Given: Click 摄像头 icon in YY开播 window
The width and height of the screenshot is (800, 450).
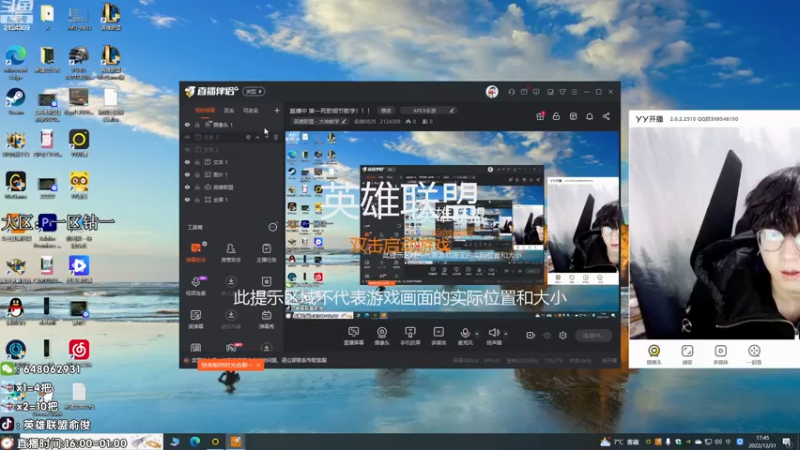Looking at the screenshot, I should click(x=654, y=354).
